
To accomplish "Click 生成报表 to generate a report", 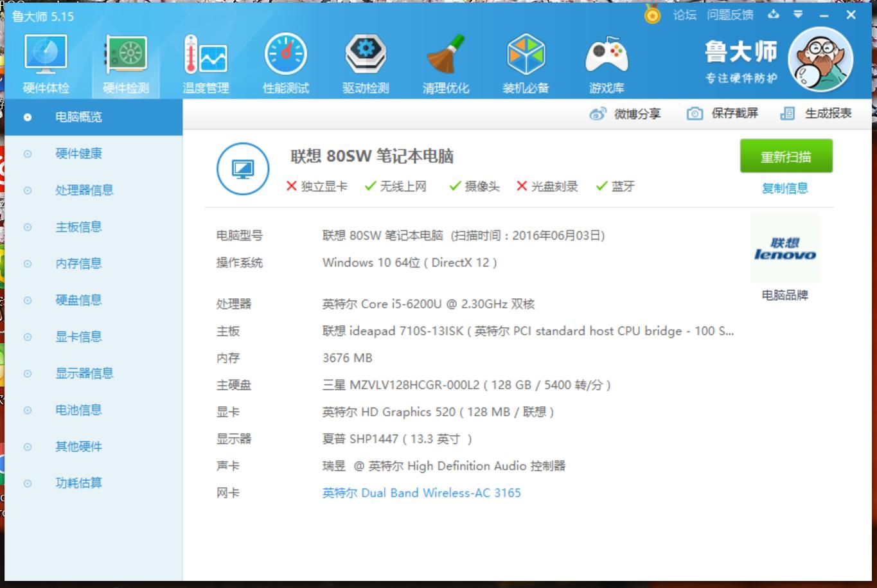I will (828, 112).
